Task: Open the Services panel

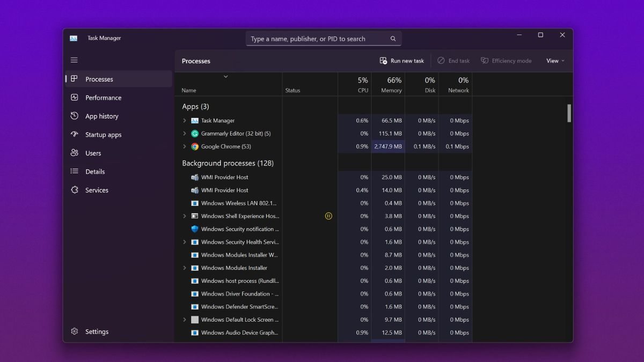Action: pyautogui.click(x=96, y=190)
